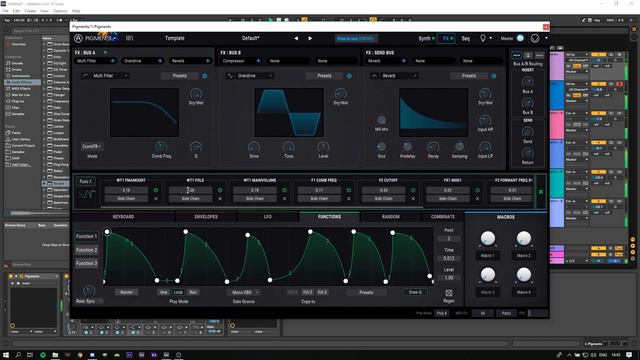This screenshot has height=360, width=640.
Task: Open the preset browser library icon
Action: point(129,38)
